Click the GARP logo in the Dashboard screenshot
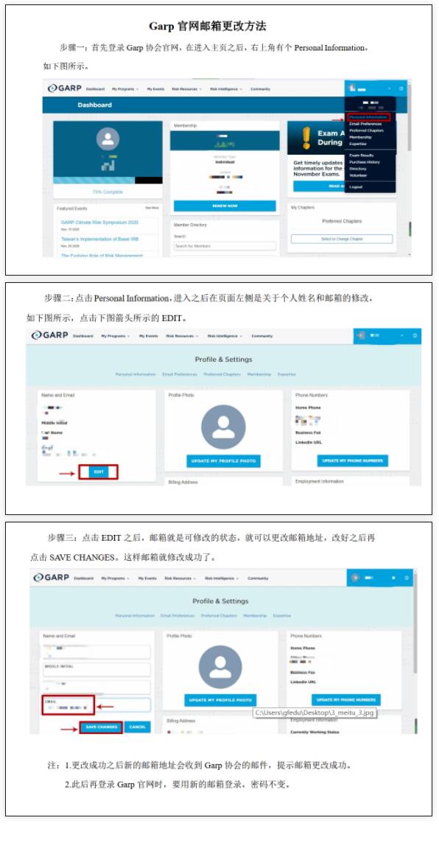This screenshot has height=868, width=439. coord(63,88)
